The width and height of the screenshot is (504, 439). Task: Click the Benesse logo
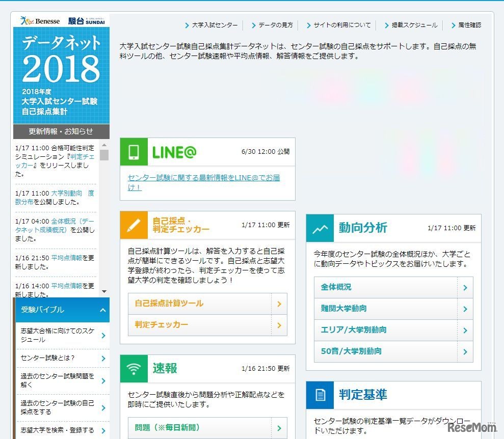pos(40,21)
